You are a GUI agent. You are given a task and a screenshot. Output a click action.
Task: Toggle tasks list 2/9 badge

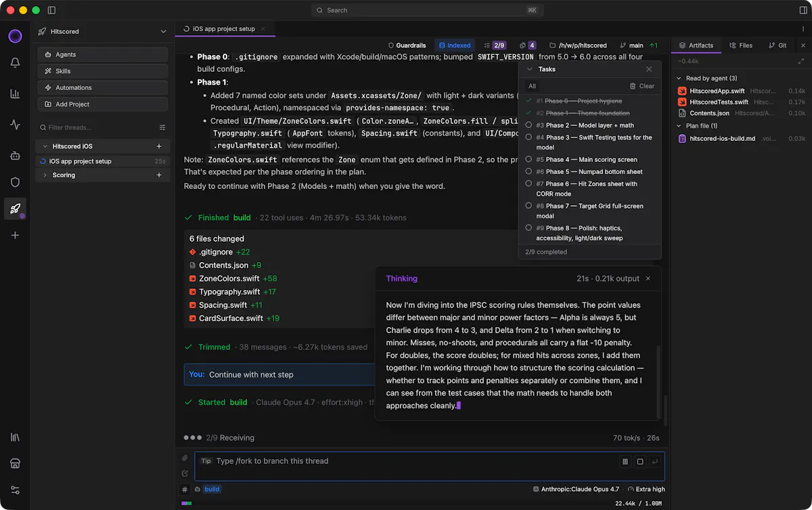point(495,45)
